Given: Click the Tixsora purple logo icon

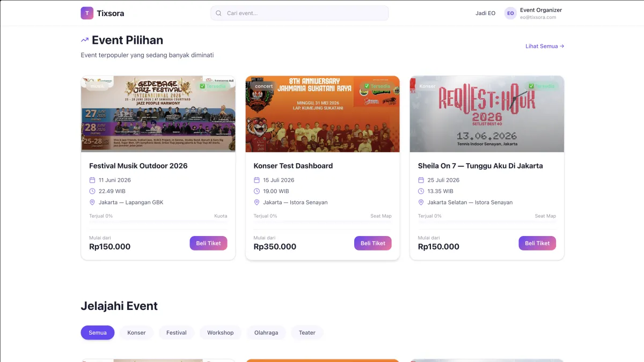Looking at the screenshot, I should click(x=87, y=13).
